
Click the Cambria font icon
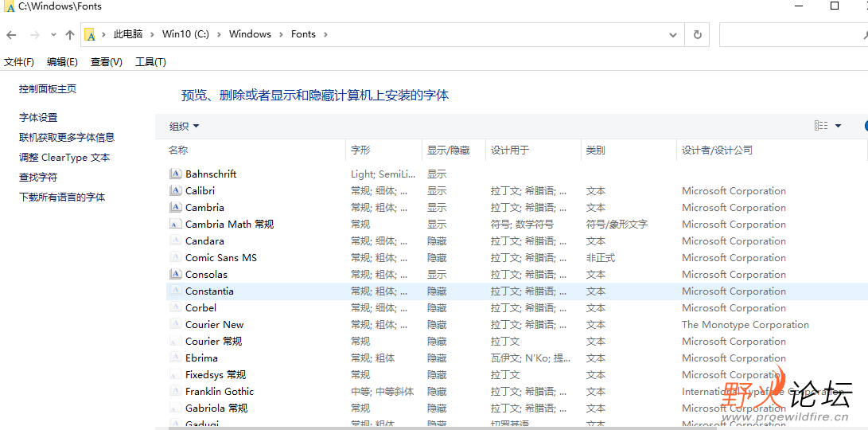176,207
